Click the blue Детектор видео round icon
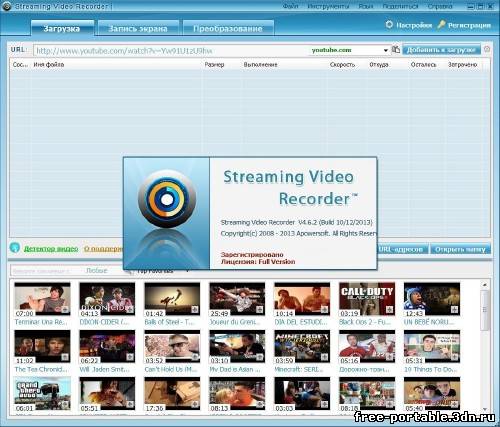500x427 pixels. (x=15, y=248)
